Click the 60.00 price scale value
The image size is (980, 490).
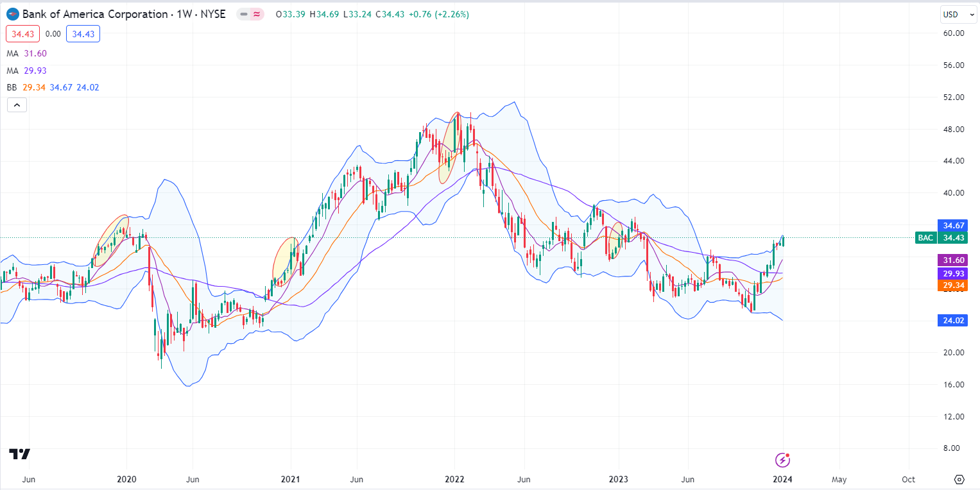coord(952,33)
